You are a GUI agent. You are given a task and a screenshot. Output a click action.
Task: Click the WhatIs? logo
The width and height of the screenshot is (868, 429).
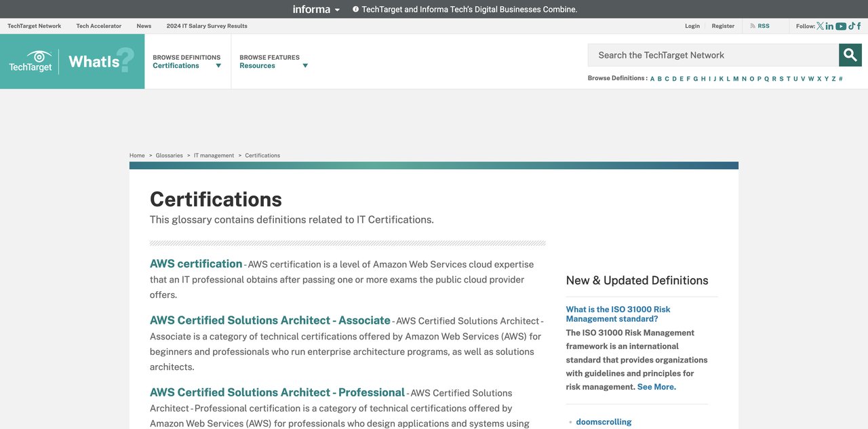point(101,61)
